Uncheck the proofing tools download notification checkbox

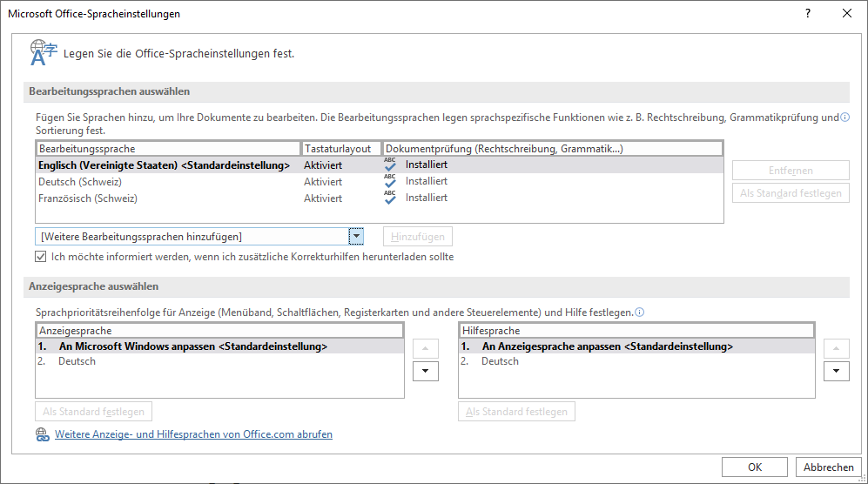click(41, 257)
